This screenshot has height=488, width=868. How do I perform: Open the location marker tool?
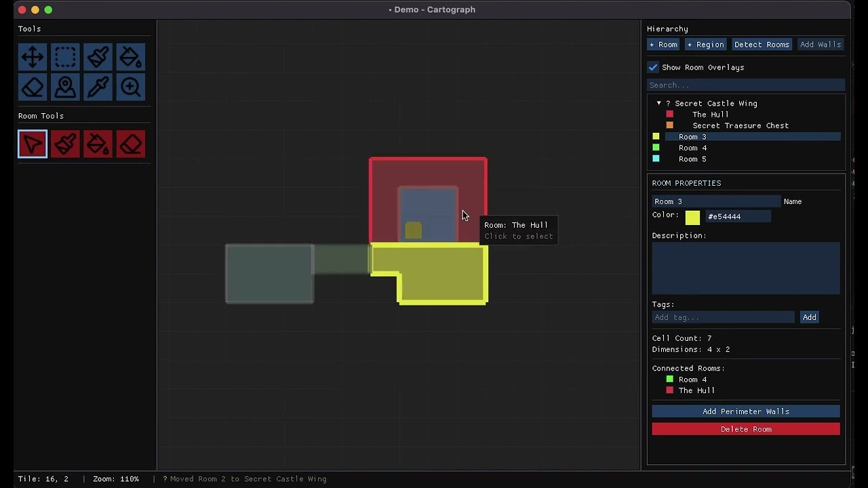[x=65, y=87]
